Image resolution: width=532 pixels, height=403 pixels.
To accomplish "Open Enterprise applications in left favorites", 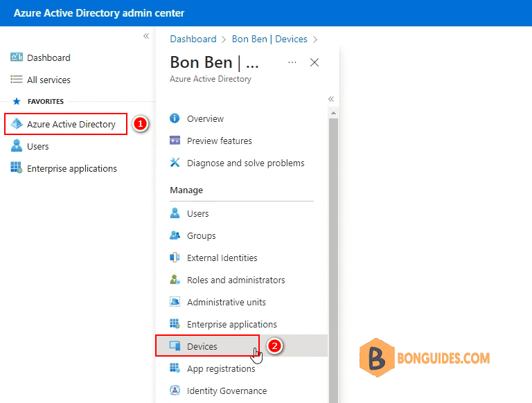I will point(71,168).
